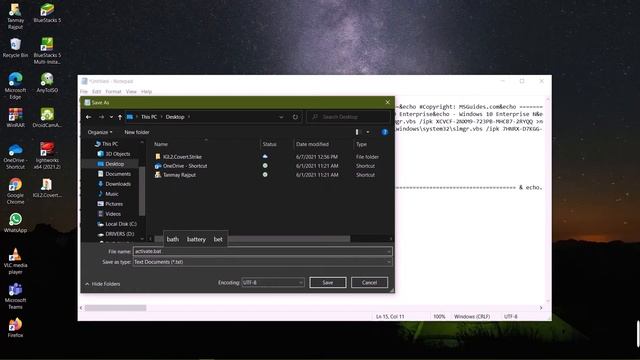Create a New folder
This screenshot has height=360, width=640.
point(137,132)
